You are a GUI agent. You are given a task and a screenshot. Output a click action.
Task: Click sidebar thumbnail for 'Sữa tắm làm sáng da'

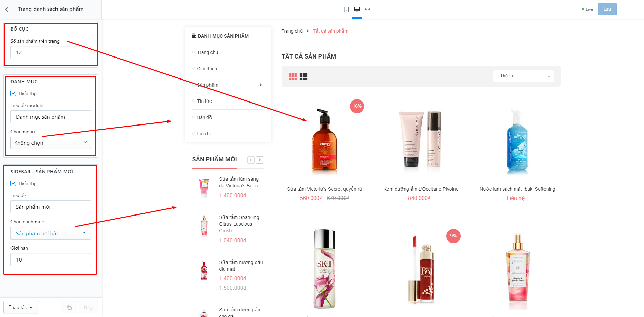point(204,187)
